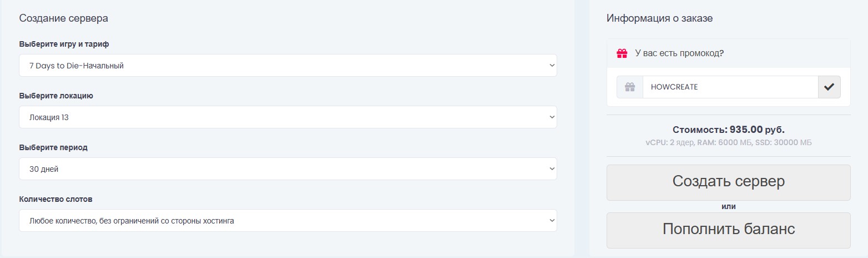The width and height of the screenshot is (868, 258).
Task: Expand the slots quantity dropdown
Action: point(287,221)
